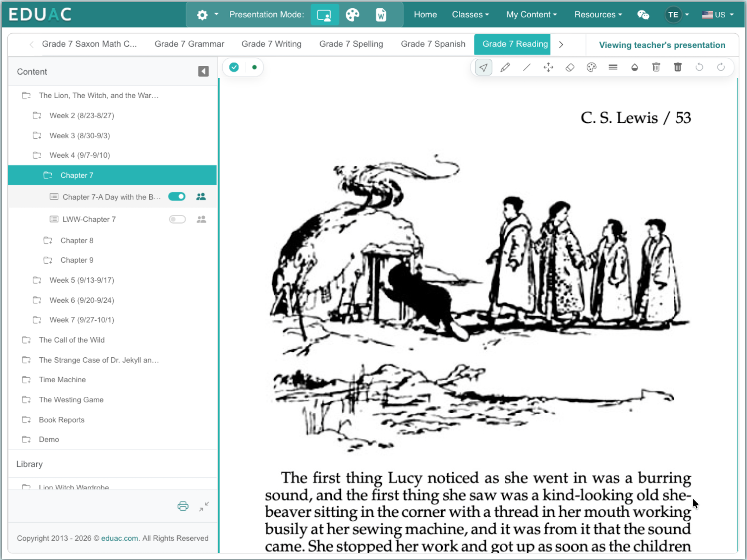Screen dimensions: 747x560
Task: Select the pencil drawing tool
Action: [x=505, y=68]
